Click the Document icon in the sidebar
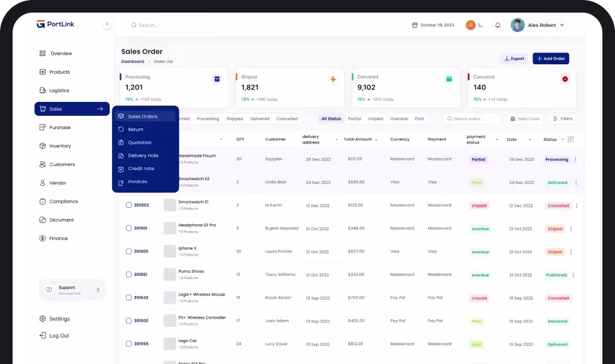The height and width of the screenshot is (364, 615). tap(42, 220)
